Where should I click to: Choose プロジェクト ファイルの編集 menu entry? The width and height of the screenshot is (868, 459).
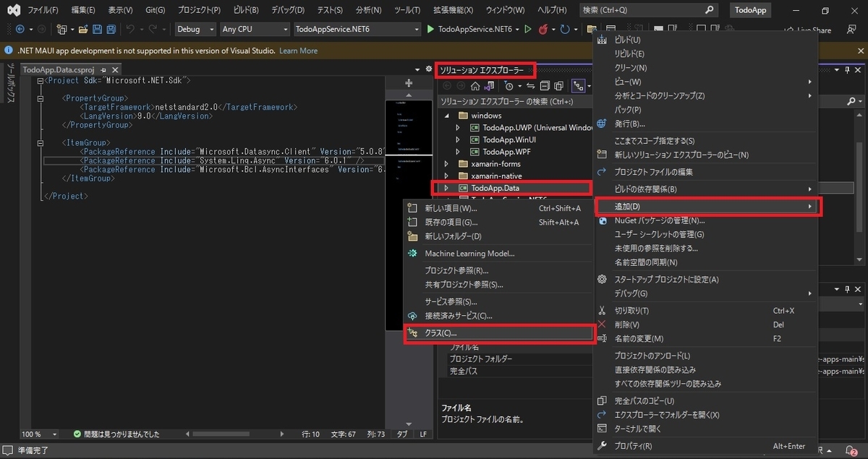coord(706,171)
